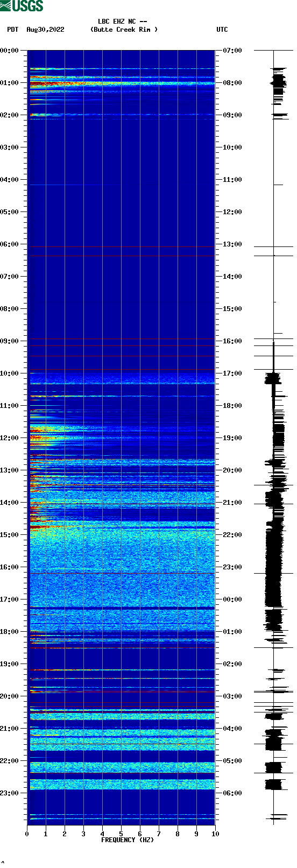Click the PDT 16:00 time label
The width and height of the screenshot is (297, 868).
coord(10,567)
